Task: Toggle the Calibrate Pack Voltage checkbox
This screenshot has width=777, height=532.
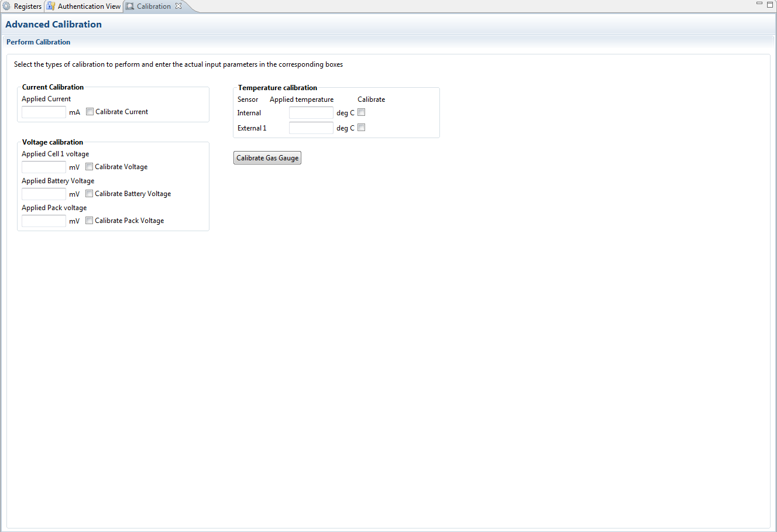Action: [x=90, y=221]
